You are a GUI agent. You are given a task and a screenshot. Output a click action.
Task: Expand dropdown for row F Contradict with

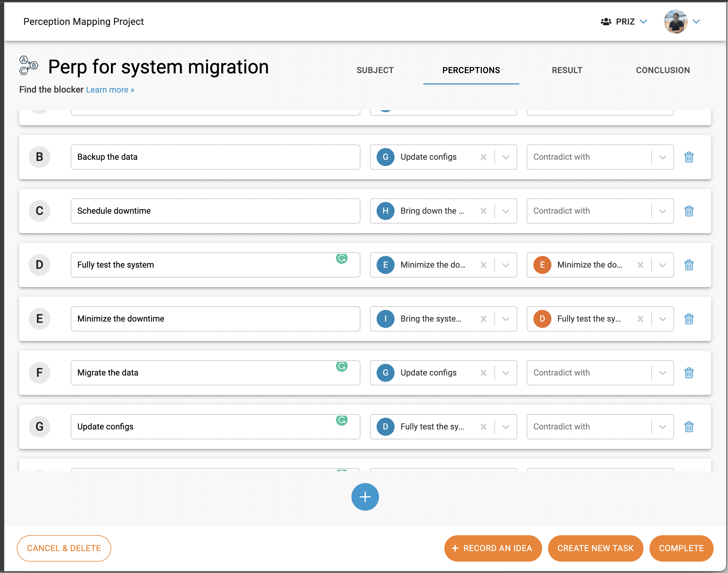click(663, 373)
